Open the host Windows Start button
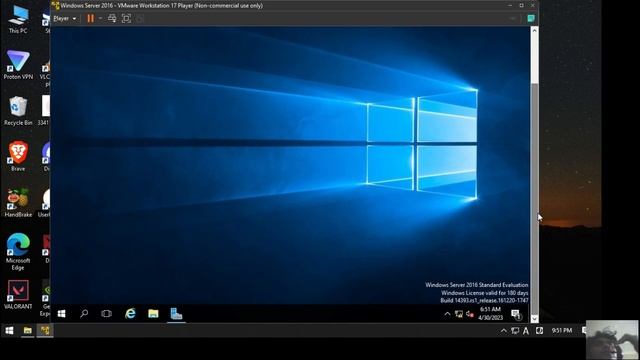This screenshot has width=640, height=360. [9, 331]
